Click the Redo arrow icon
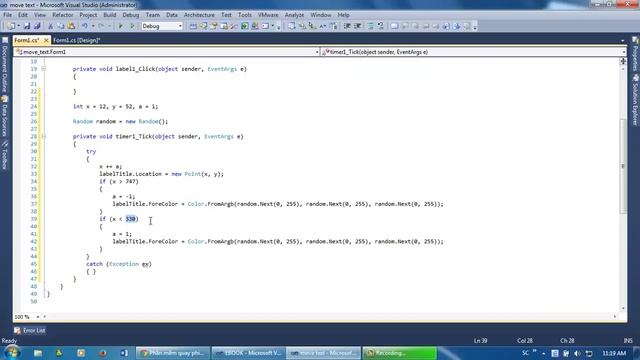Viewport: 640px width, 360px height. (x=101, y=26)
